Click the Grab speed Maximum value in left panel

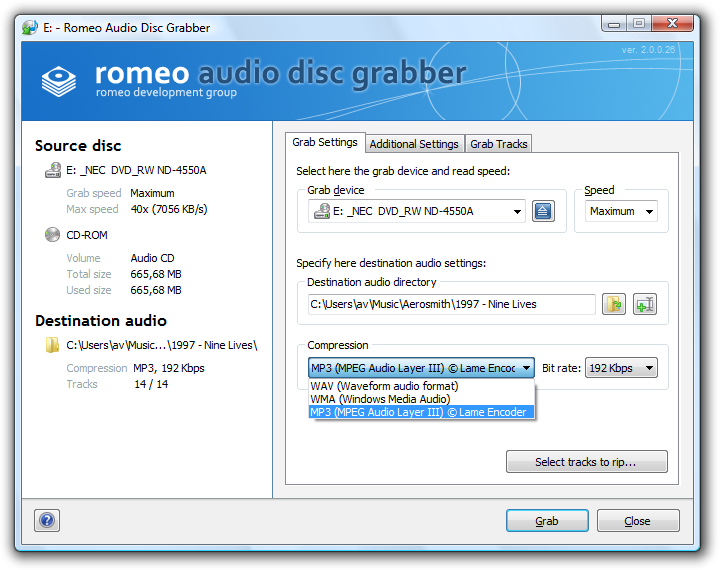click(x=152, y=193)
